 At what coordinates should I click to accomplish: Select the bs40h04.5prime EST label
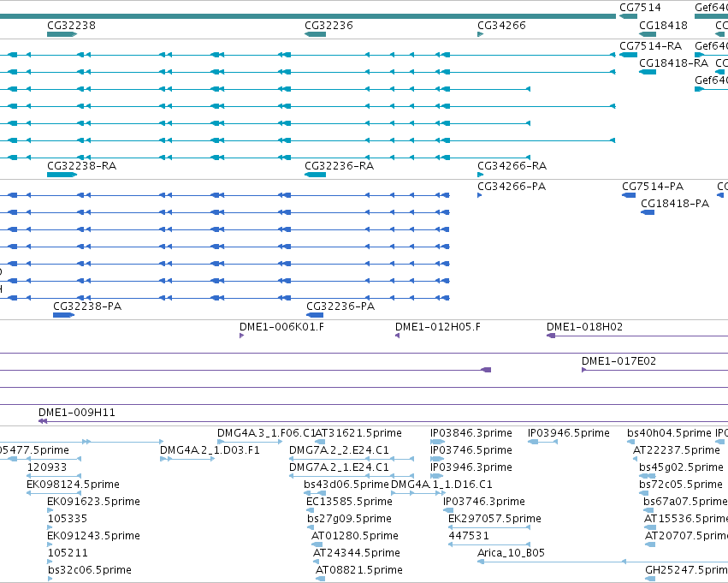tap(669, 433)
